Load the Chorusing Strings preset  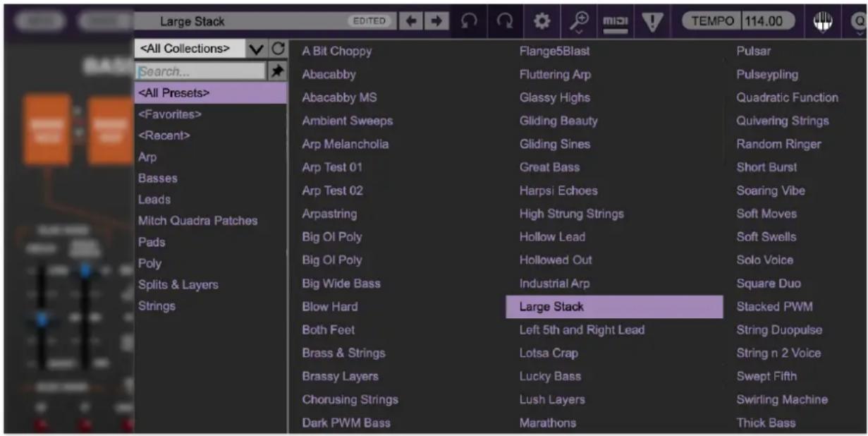click(350, 399)
